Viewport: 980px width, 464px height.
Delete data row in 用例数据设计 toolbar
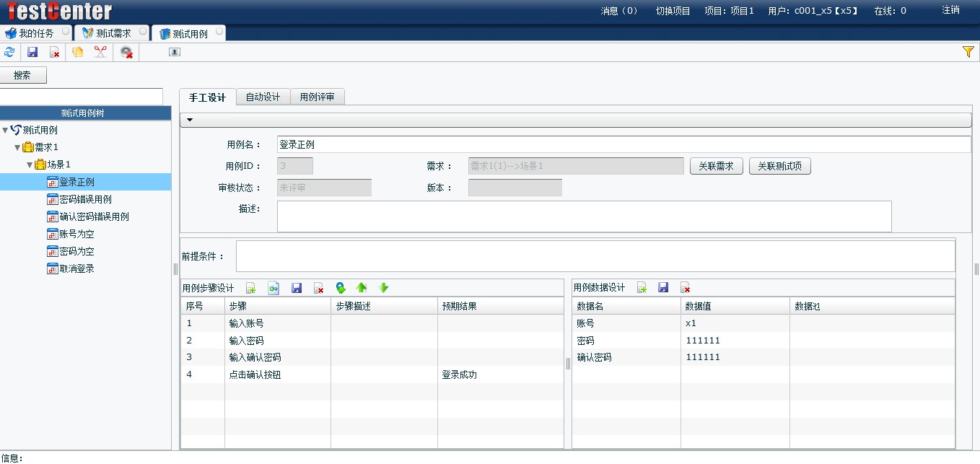(685, 288)
